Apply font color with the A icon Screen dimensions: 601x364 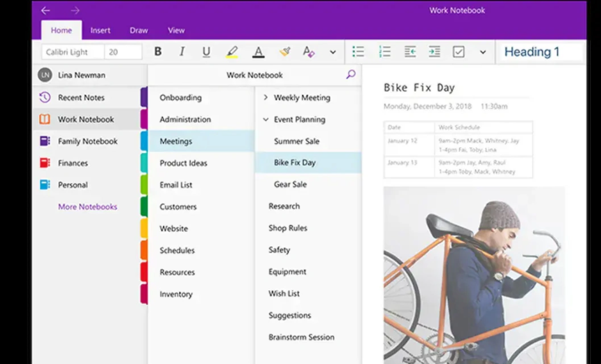(258, 52)
